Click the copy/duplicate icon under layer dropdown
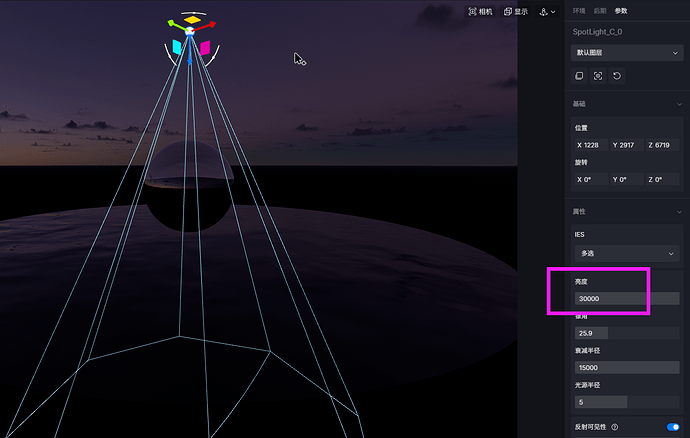The height and width of the screenshot is (438, 690). coord(579,76)
